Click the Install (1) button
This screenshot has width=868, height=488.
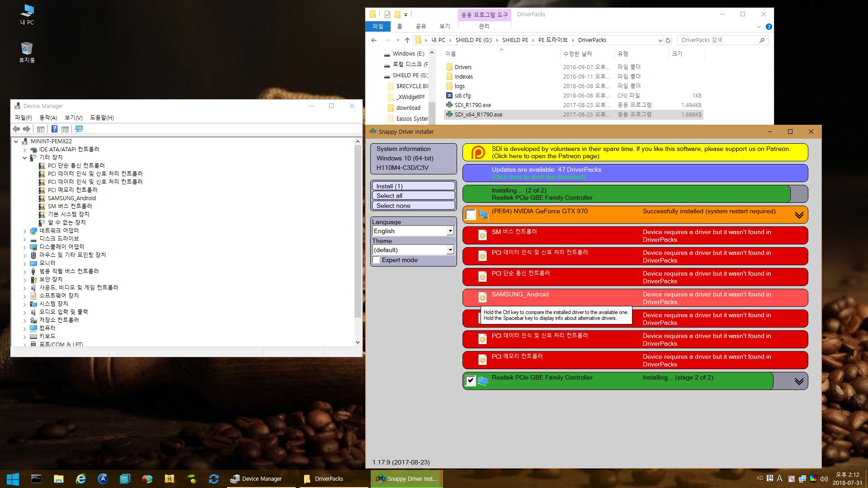point(413,186)
